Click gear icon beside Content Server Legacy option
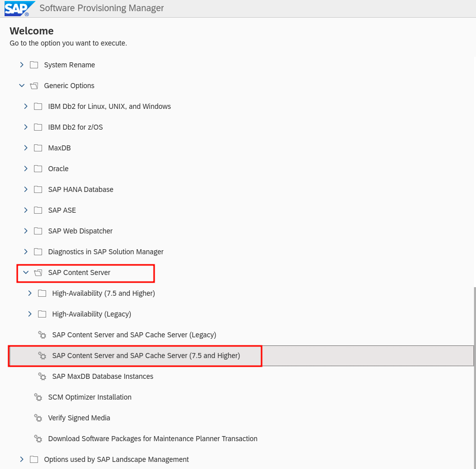476x469 pixels. point(42,335)
